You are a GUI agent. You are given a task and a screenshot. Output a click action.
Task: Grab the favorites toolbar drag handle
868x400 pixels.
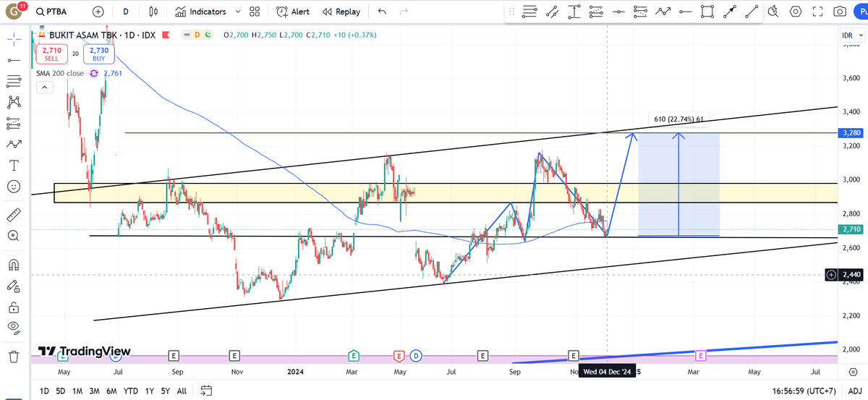[x=512, y=12]
